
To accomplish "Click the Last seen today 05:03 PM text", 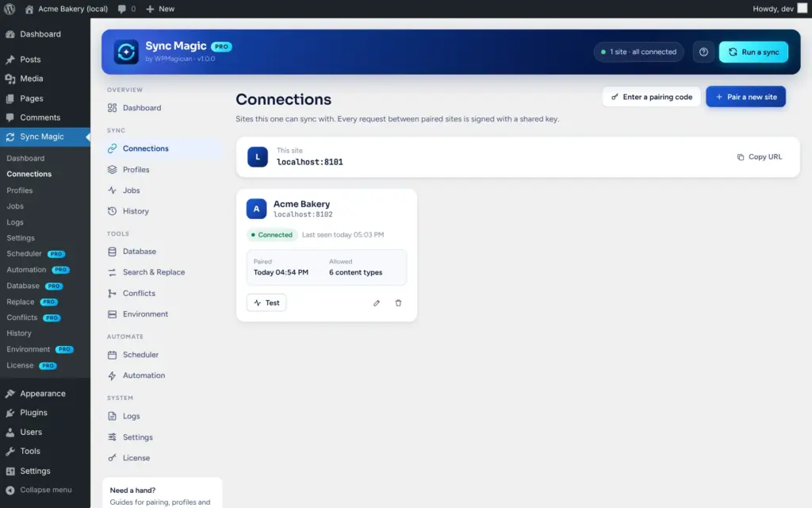I will coord(343,235).
